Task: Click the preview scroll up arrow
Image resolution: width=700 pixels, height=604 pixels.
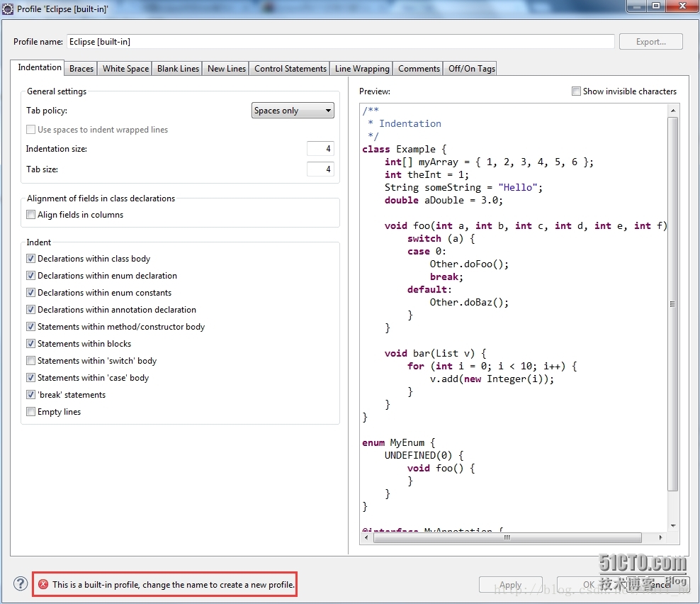Action: 673,110
